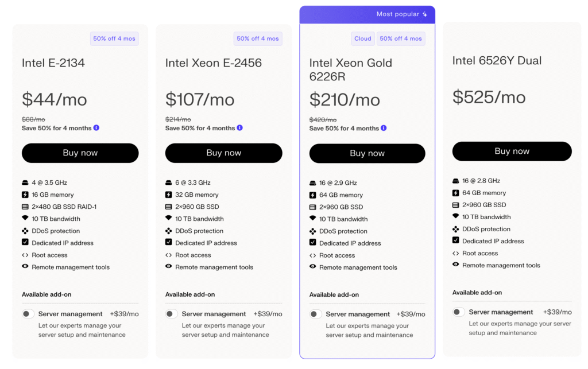The width and height of the screenshot is (588, 369).
Task: Click info icon beside Intel E-2134 savings
Action: coord(96,128)
